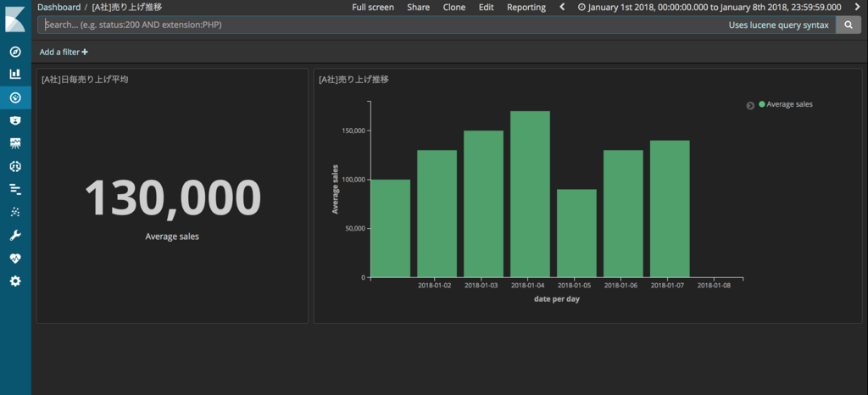
Task: Click the [A社]日毎売り上げ平均 panel title
Action: 86,80
